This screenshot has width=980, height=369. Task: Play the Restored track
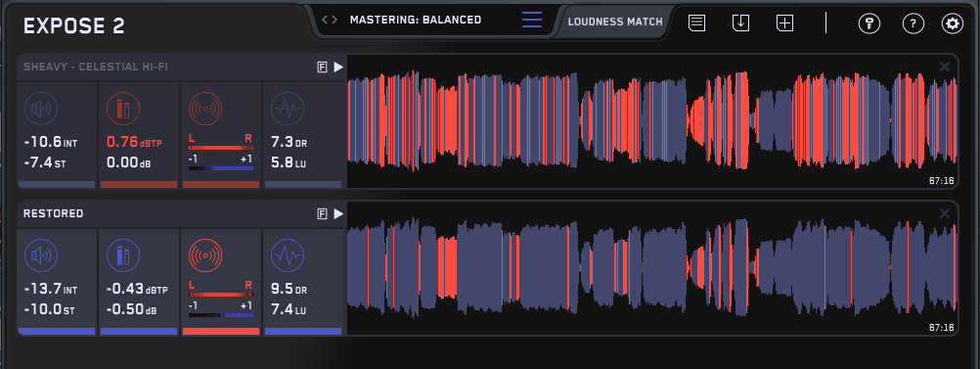[x=338, y=214]
